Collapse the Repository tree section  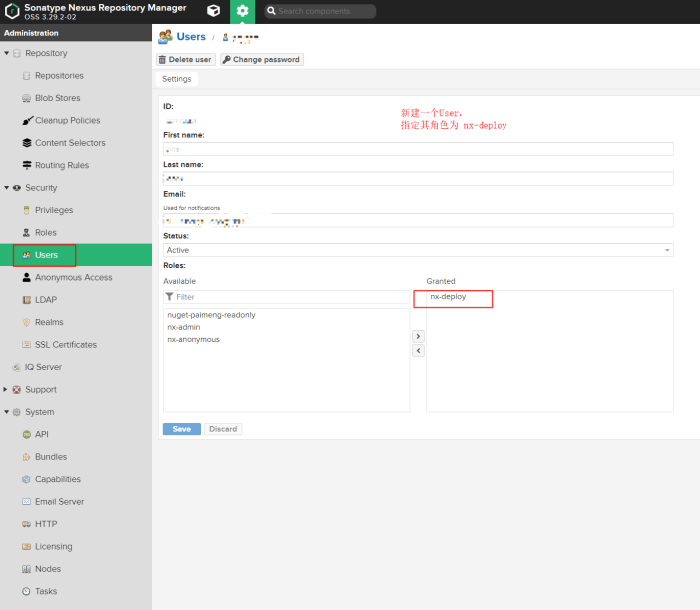pyautogui.click(x=7, y=53)
